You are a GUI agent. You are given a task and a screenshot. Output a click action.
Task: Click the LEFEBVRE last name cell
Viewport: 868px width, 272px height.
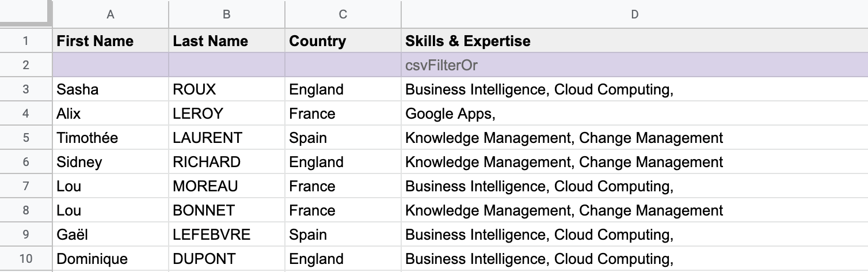tap(227, 235)
